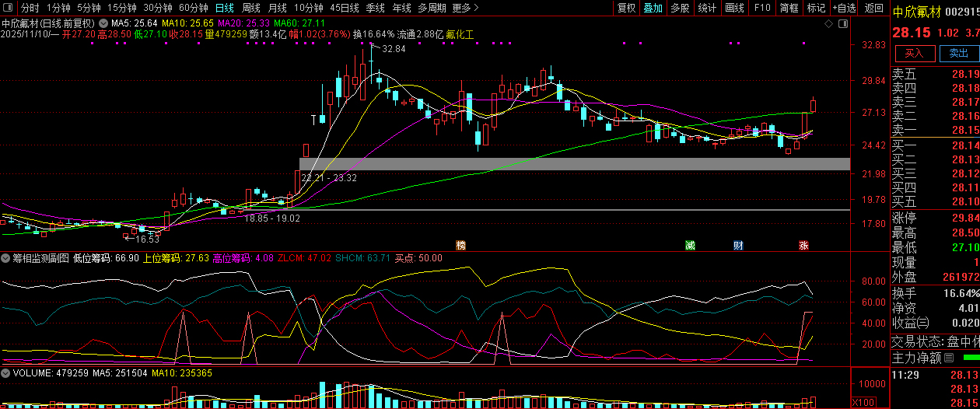Viewport: 980px width, 409px height.
Task: Click the 11:29 trade tick row
Action: pyautogui.click(x=935, y=375)
